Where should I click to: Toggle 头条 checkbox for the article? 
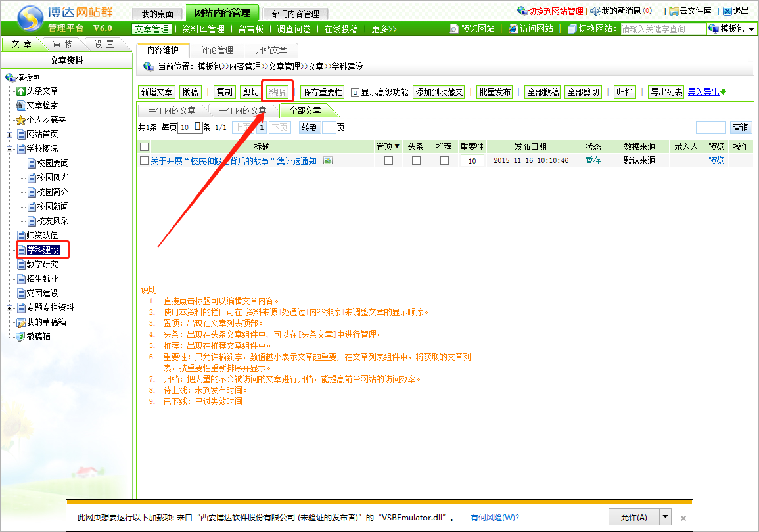coord(416,160)
